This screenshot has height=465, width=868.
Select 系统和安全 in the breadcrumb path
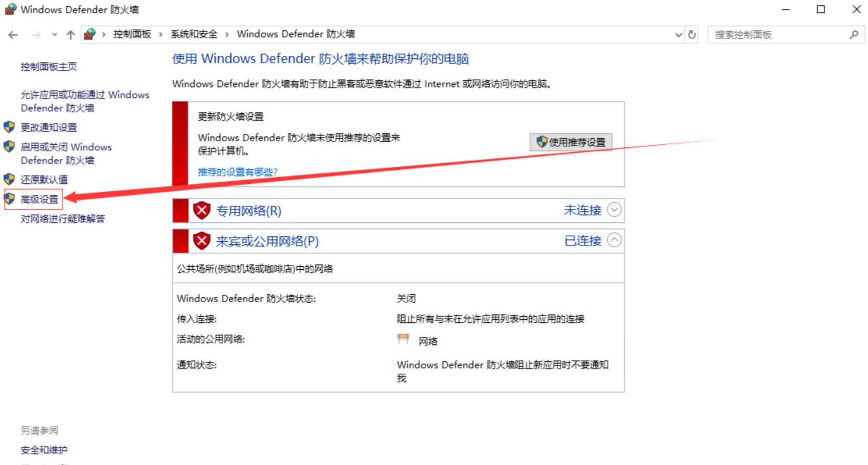point(194,34)
